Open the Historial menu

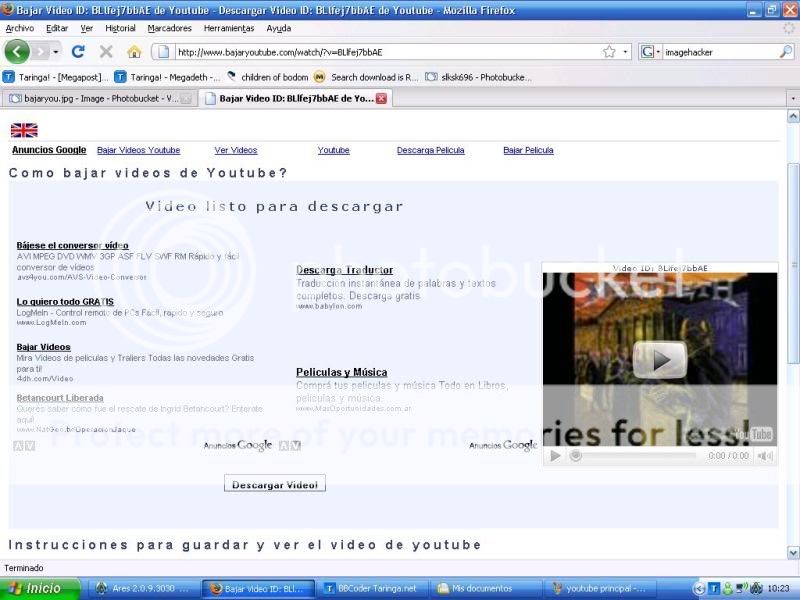tap(120, 29)
